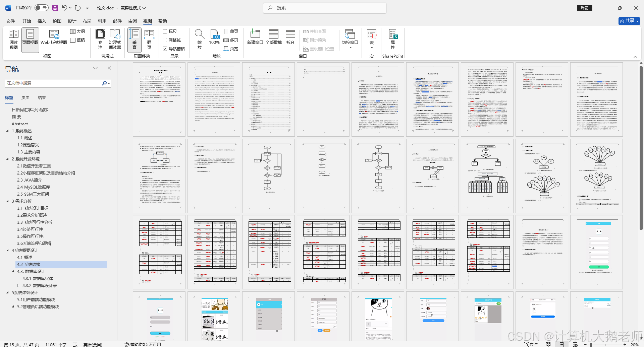Screen dimensions: 644x347
Task: Choose 单页 one page zoom
Action: (231, 31)
